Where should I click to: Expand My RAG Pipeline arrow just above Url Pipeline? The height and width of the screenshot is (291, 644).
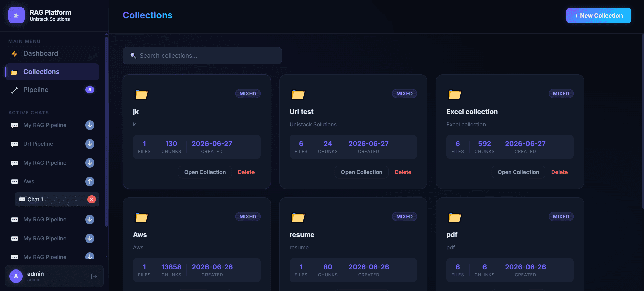point(90,125)
